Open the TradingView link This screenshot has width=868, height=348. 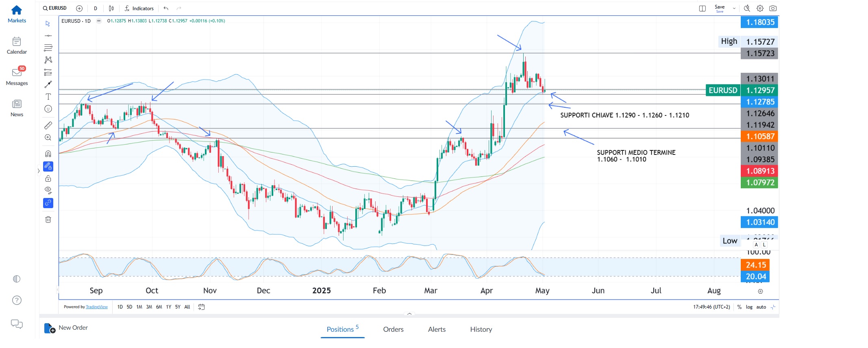tap(97, 307)
